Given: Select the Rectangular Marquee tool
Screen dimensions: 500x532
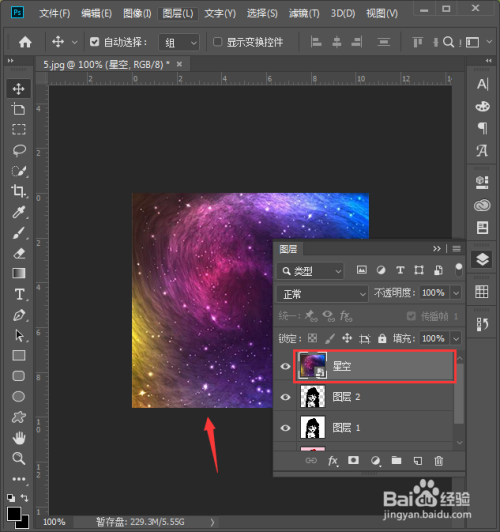Looking at the screenshot, I should pos(18,129).
